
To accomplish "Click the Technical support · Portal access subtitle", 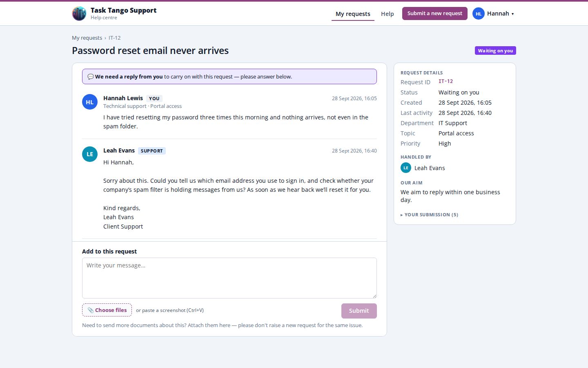I will coord(143,106).
